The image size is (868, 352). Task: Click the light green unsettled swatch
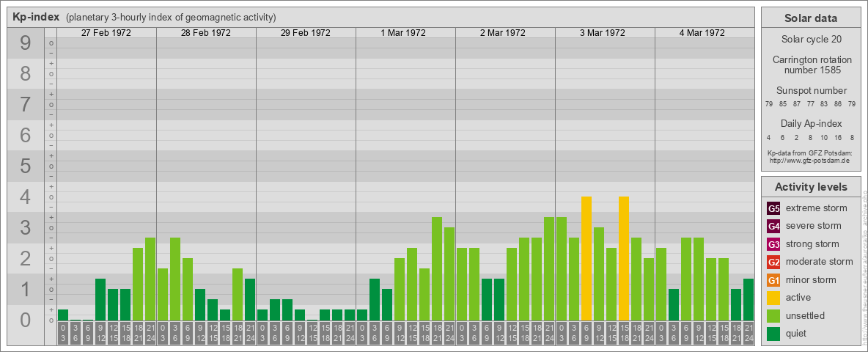click(x=773, y=315)
